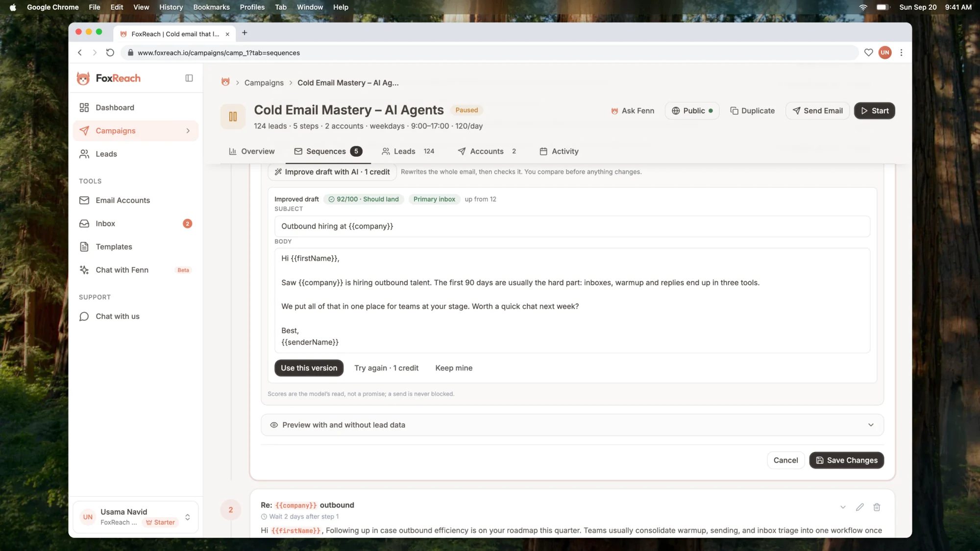This screenshot has height=551, width=980.
Task: Switch to Sequences tab
Action: tap(328, 151)
